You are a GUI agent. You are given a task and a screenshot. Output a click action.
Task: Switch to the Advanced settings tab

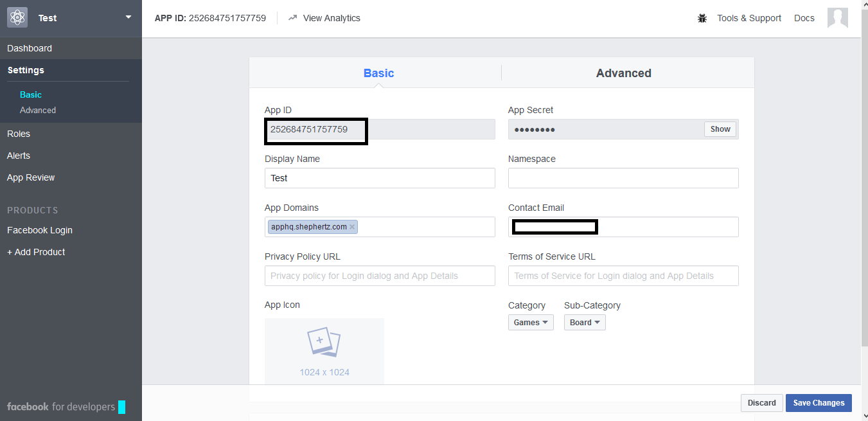[623, 73]
